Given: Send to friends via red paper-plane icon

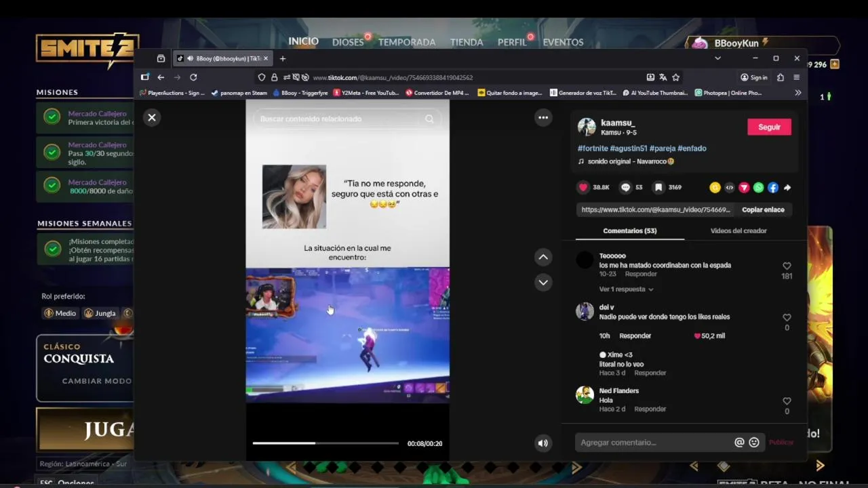Looking at the screenshot, I should (744, 188).
